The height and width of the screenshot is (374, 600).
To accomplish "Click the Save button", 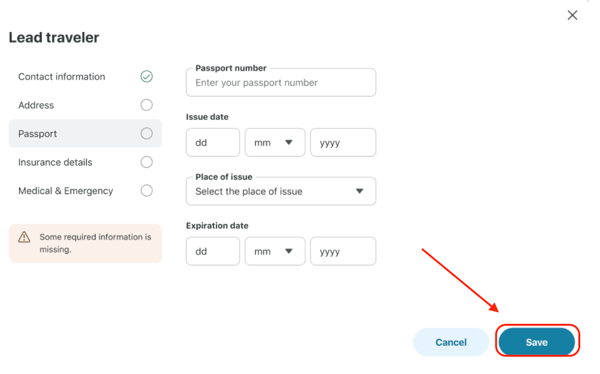I will [537, 342].
